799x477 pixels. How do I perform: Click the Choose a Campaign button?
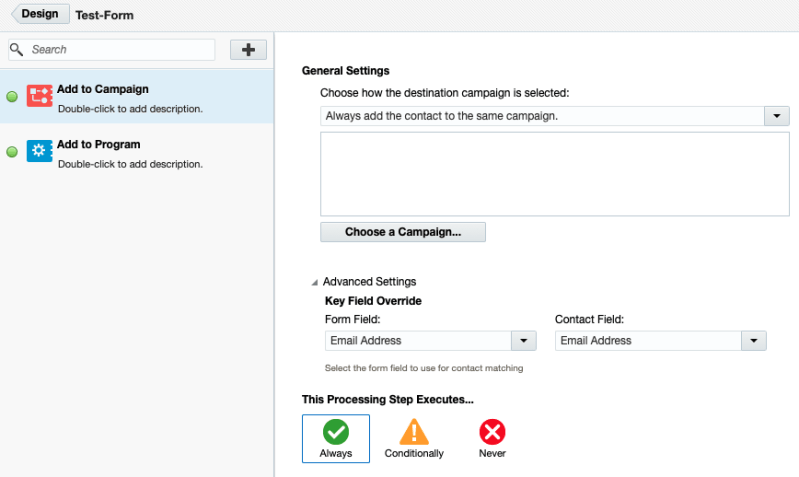tap(403, 232)
